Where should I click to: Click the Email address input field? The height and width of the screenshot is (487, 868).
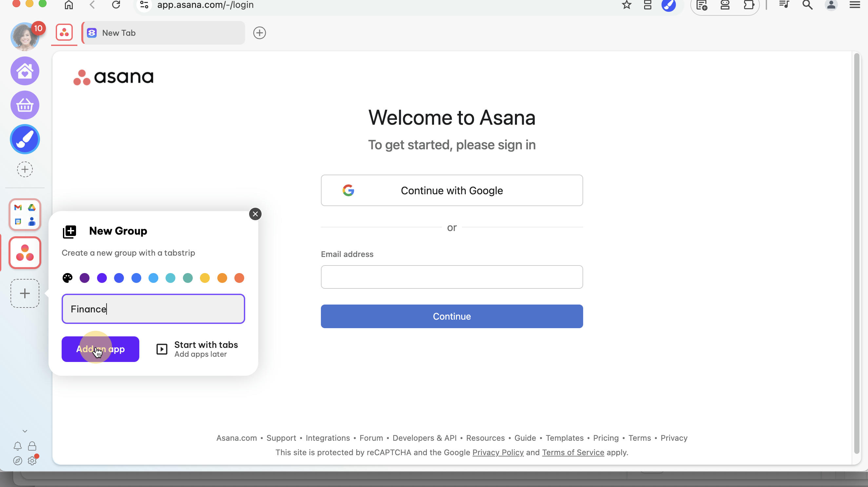tap(452, 277)
